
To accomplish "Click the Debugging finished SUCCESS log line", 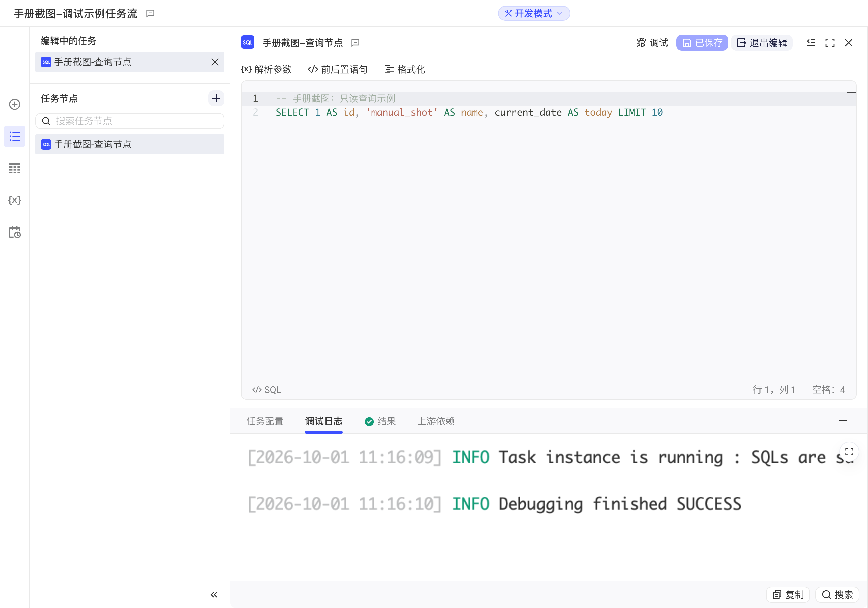I will 494,504.
